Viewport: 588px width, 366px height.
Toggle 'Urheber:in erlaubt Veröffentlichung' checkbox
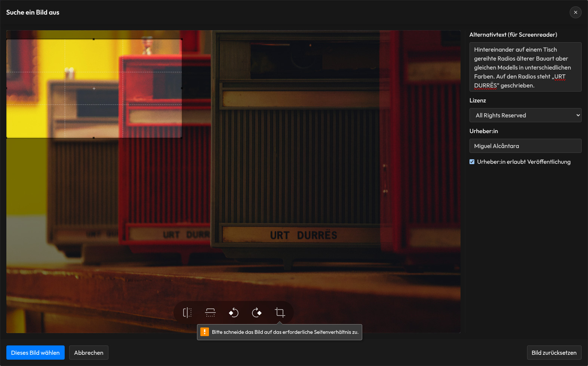pos(472,162)
